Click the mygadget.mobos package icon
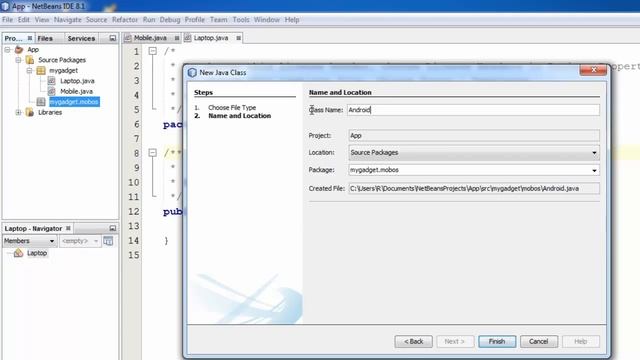 pos(41,102)
